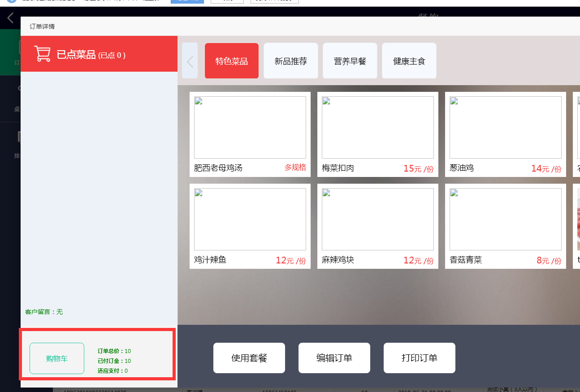
Task: Go to the 健康主食 tab
Action: 409,61
